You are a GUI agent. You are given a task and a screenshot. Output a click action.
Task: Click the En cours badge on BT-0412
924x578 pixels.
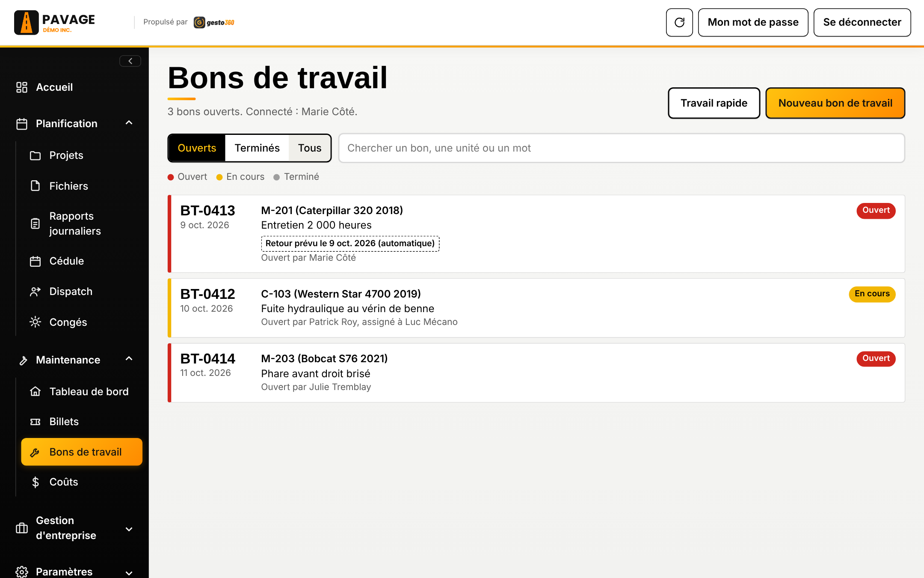click(x=872, y=294)
